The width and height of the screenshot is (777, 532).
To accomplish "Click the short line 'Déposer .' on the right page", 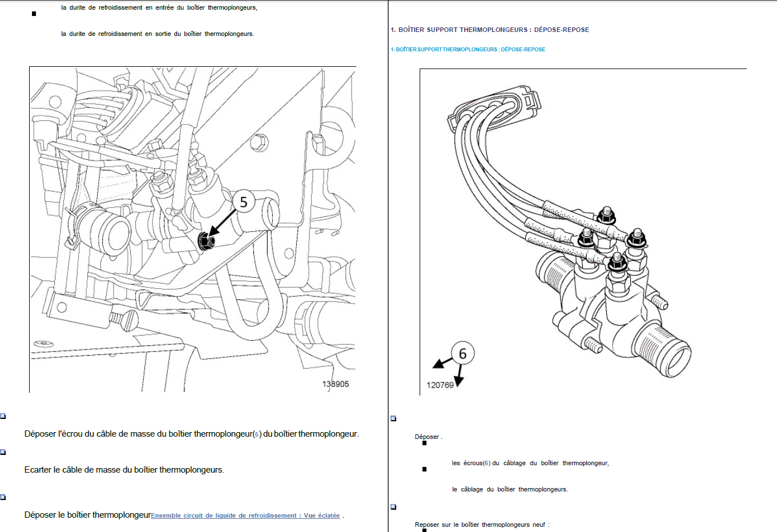I will [429, 437].
